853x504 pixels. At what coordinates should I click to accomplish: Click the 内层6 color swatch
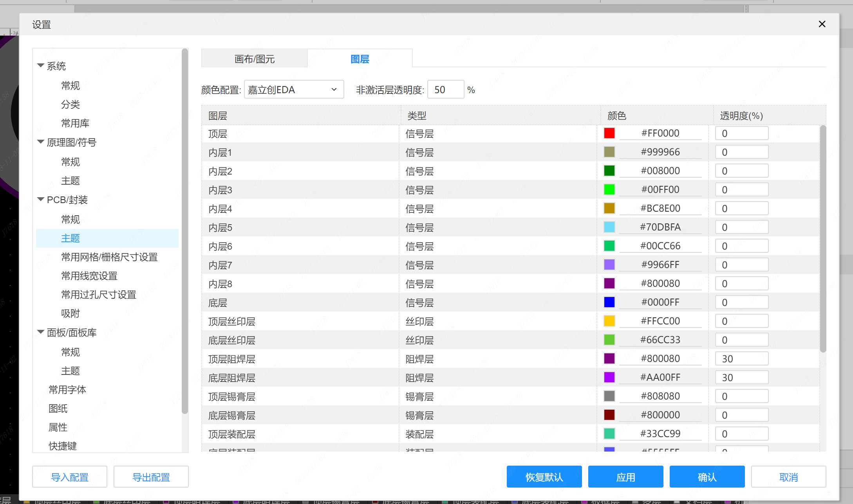609,246
